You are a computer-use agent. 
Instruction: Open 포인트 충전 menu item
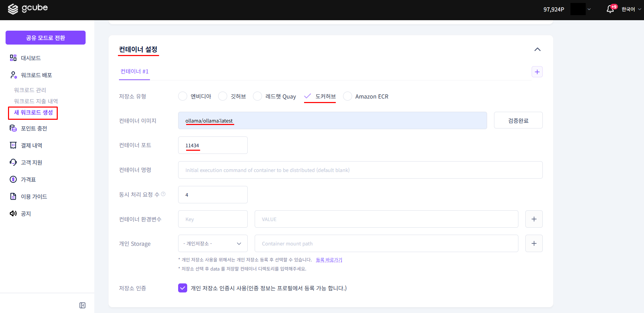[34, 128]
